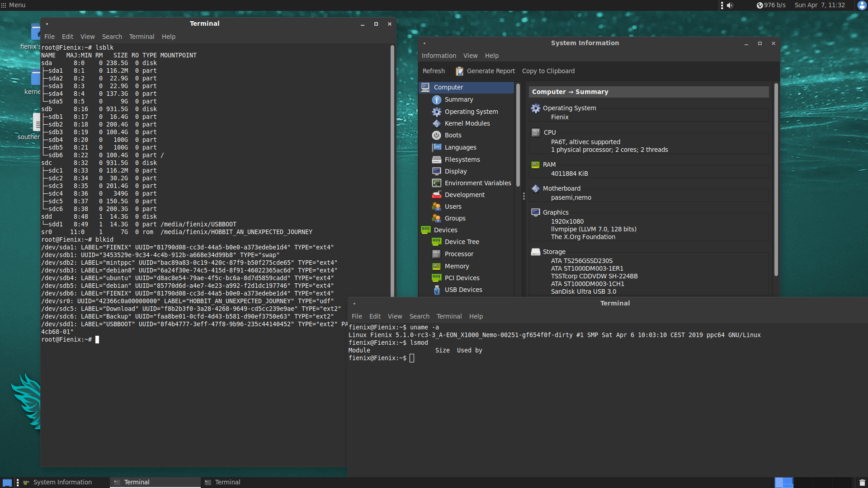Screen dimensions: 868x488
Task: Select PCI Devices in Devices list
Action: click(462, 278)
